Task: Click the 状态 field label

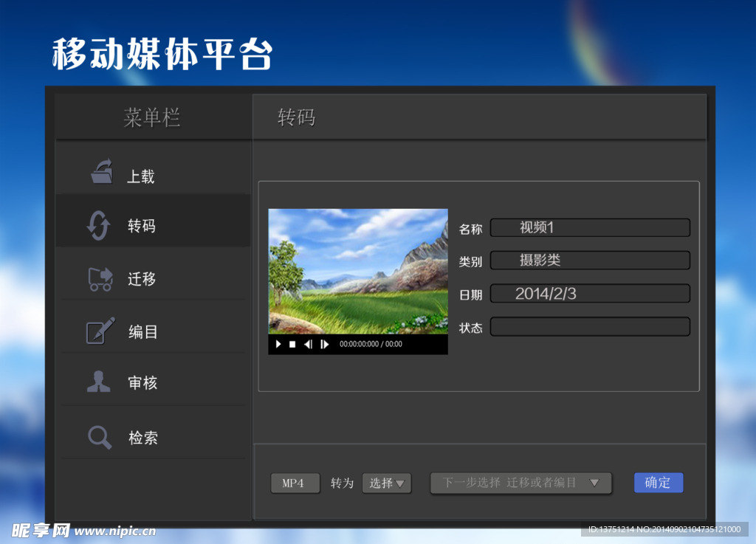Action: point(470,328)
